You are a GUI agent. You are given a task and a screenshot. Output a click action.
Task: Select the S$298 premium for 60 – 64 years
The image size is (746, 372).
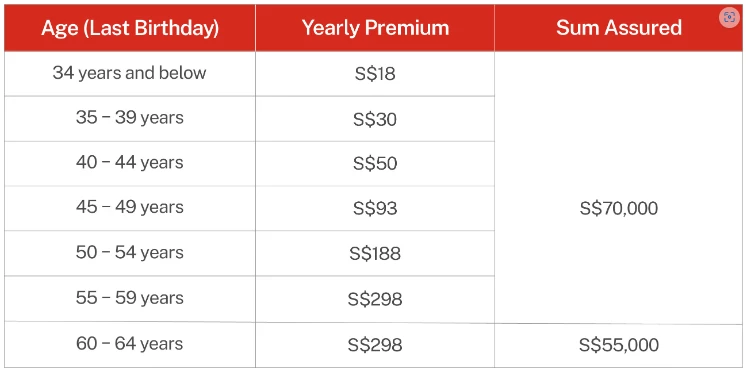click(375, 344)
